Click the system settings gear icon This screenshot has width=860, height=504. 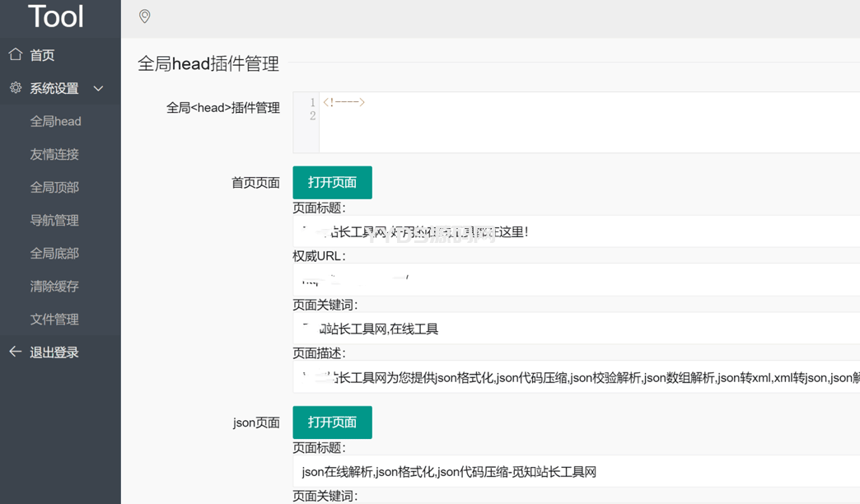(16, 87)
